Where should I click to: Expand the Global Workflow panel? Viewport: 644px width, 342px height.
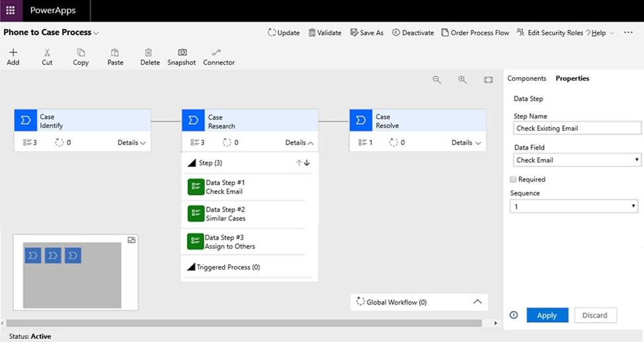(477, 302)
